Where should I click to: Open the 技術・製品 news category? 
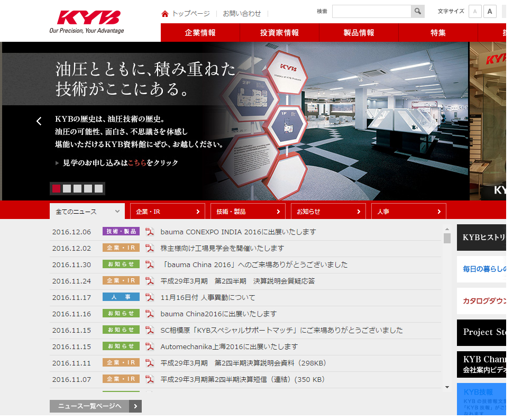click(248, 212)
